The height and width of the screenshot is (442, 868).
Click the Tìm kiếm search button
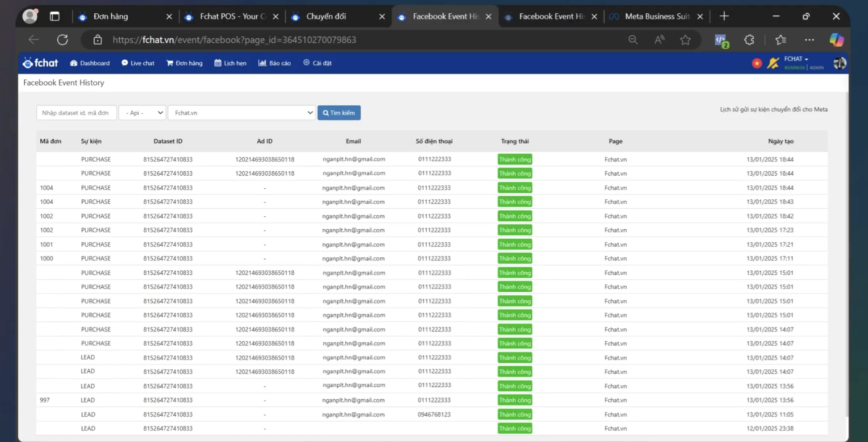[x=339, y=113]
